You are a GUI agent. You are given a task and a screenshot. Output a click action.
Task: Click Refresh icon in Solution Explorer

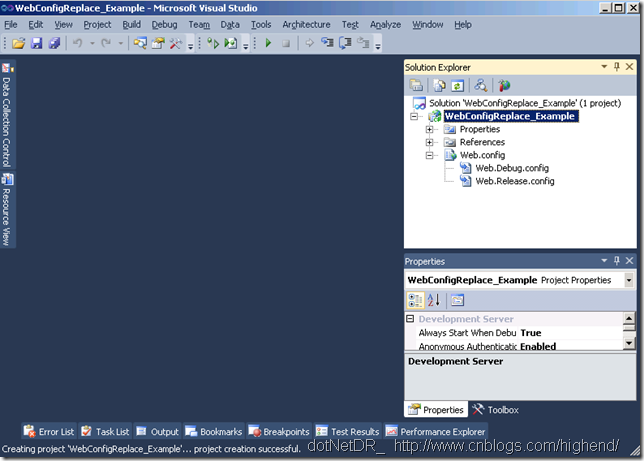458,85
